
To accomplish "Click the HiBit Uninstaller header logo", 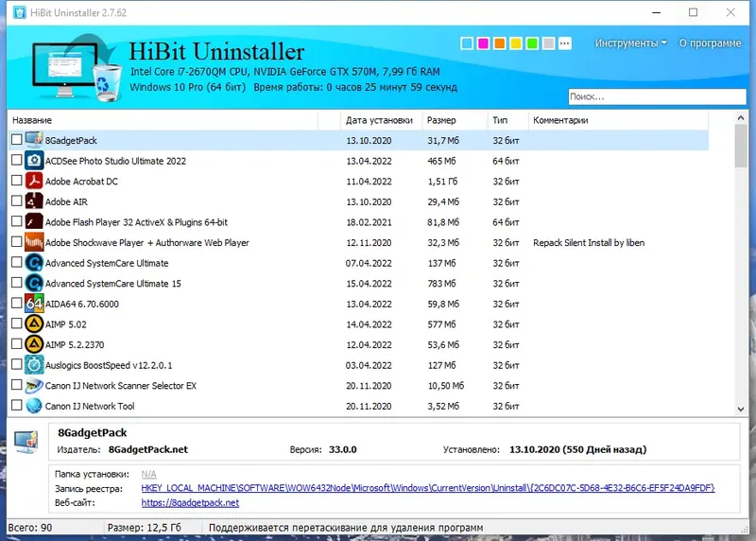I will click(76, 68).
